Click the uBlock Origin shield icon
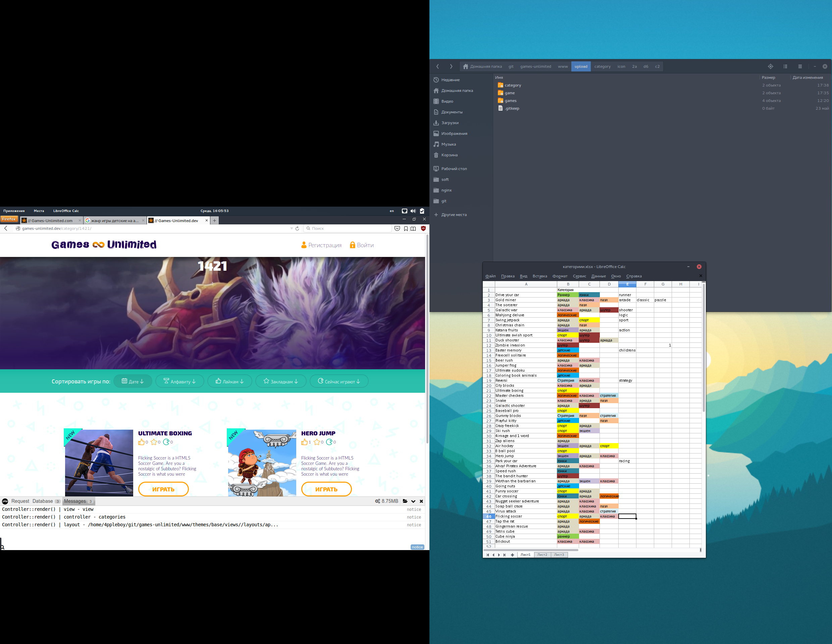The width and height of the screenshot is (832, 644). pyautogui.click(x=423, y=228)
